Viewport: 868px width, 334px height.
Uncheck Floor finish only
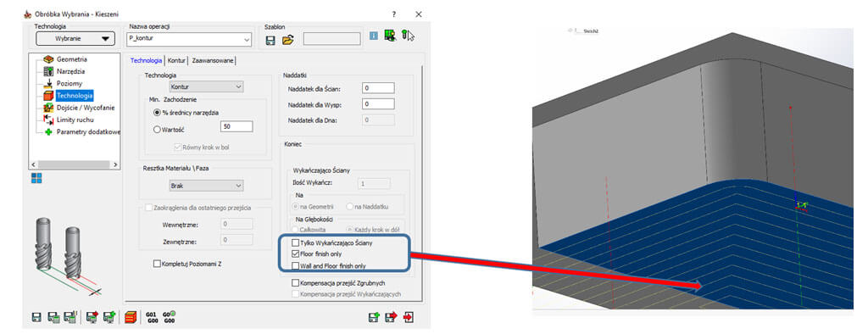(296, 254)
